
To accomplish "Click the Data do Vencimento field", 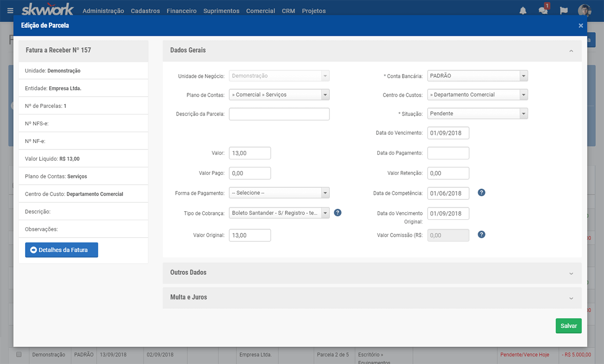I will 448,133.
